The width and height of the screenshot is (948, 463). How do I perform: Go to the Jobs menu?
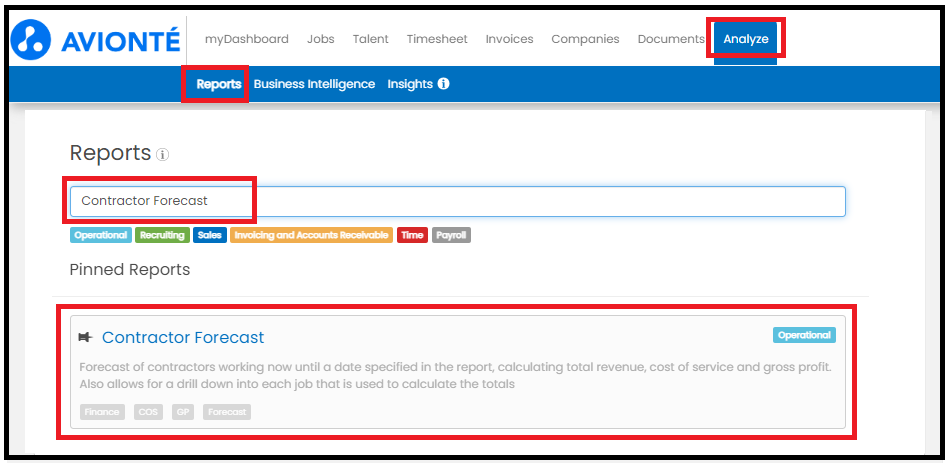pos(320,39)
